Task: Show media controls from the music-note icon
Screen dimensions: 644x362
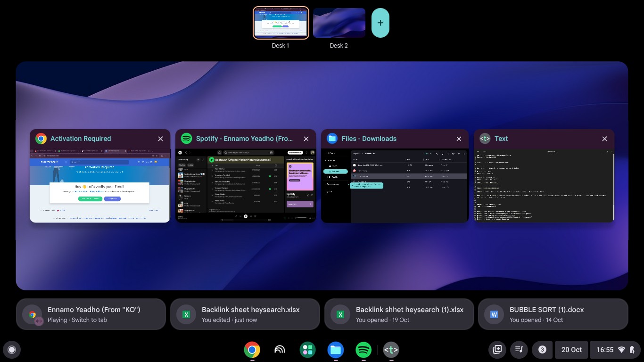Action: point(519,350)
